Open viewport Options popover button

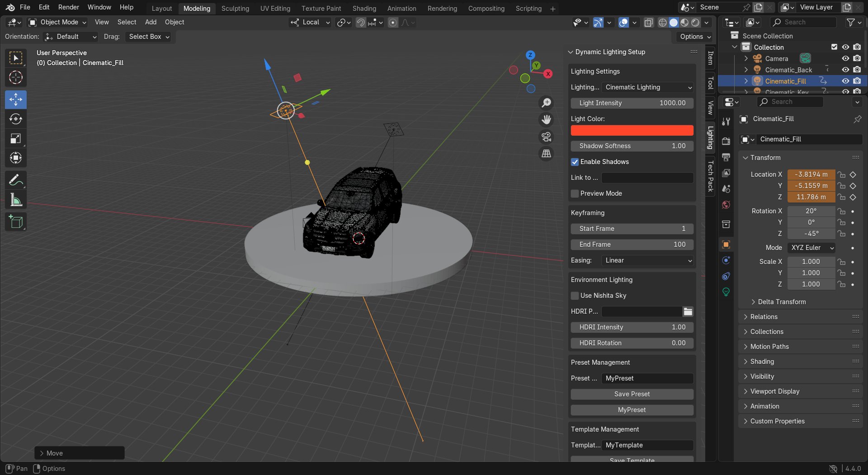695,37
